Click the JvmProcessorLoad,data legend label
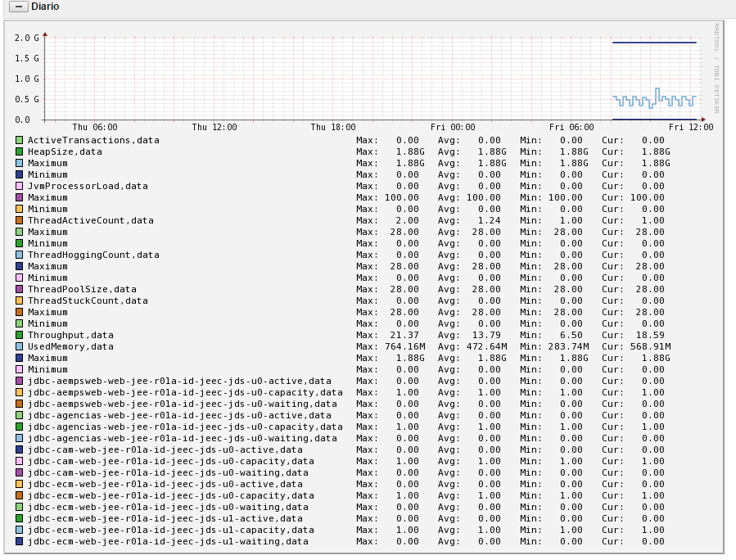This screenshot has height=560, width=736. click(x=88, y=187)
